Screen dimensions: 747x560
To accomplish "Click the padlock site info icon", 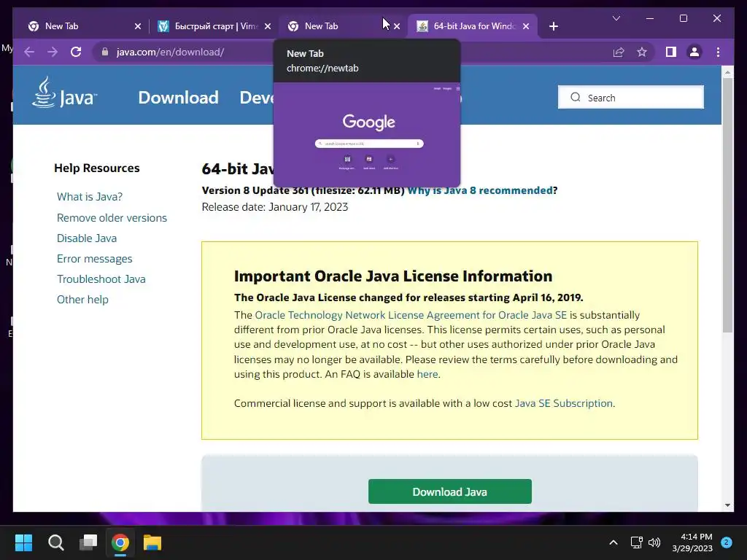I will [105, 52].
